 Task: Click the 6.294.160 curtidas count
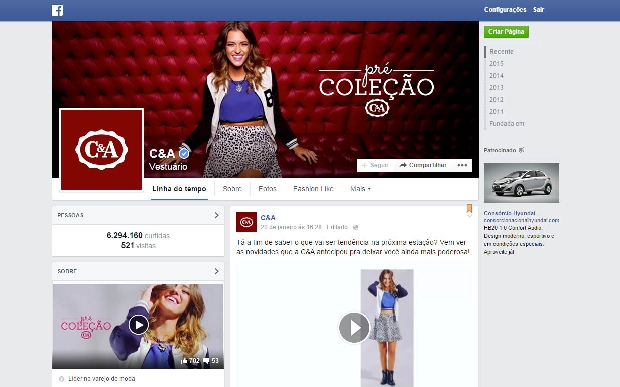coord(138,235)
